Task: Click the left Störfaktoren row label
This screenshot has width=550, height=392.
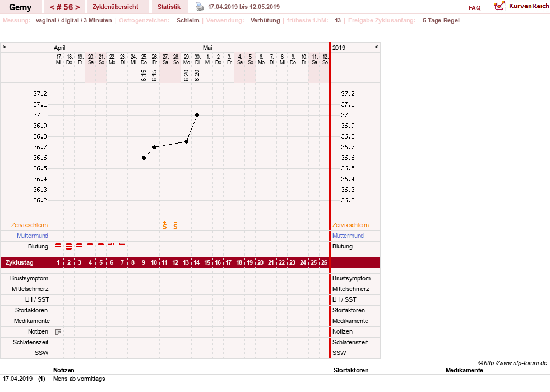Action: click(x=31, y=310)
